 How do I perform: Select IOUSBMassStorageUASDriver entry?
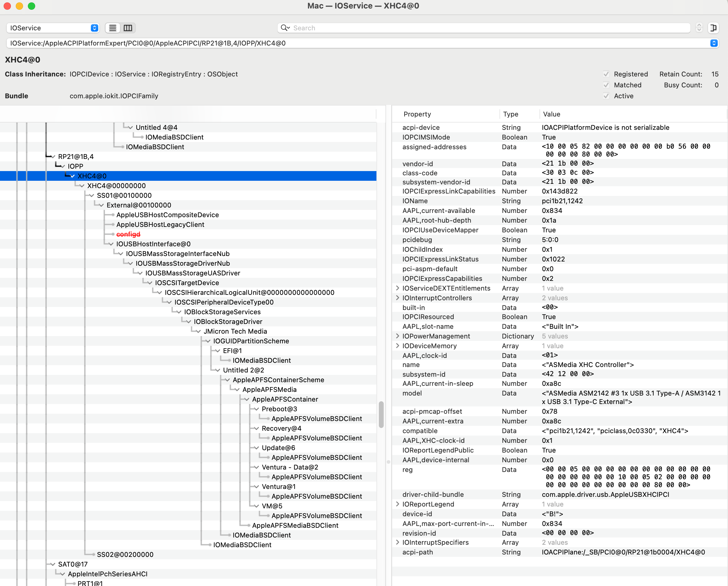tap(193, 273)
